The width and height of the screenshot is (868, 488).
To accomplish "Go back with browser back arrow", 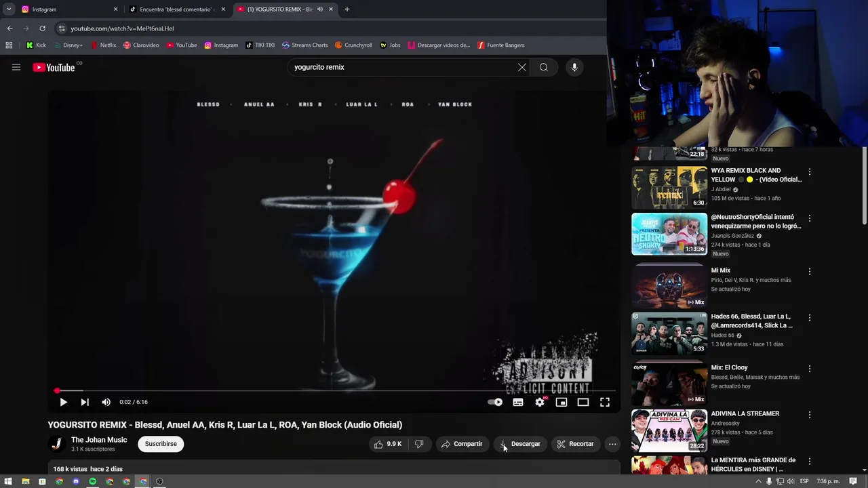I will pos(9,28).
